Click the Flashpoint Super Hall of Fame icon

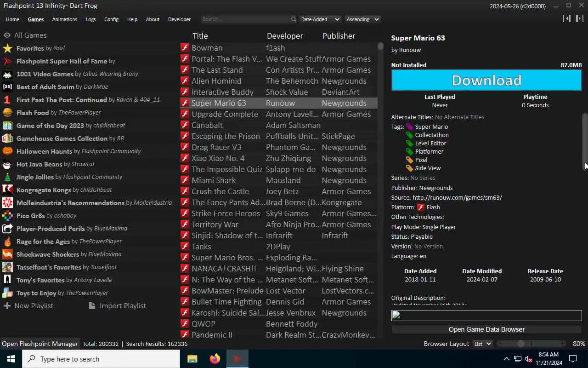(x=7, y=61)
